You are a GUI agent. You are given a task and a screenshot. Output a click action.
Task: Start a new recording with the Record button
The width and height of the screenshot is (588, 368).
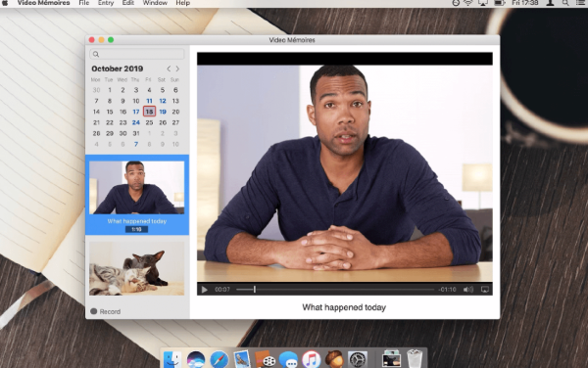pos(106,311)
